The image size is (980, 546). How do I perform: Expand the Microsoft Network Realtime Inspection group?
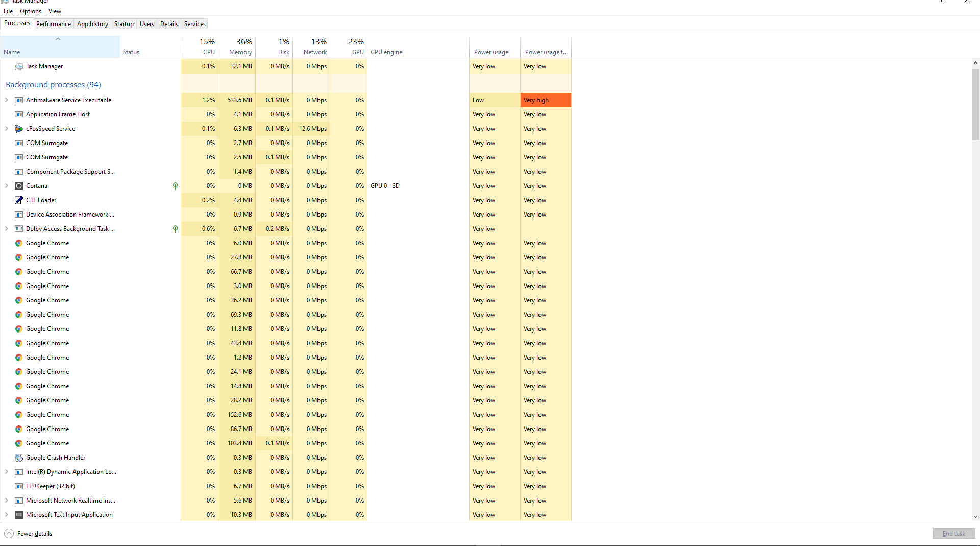pos(7,501)
